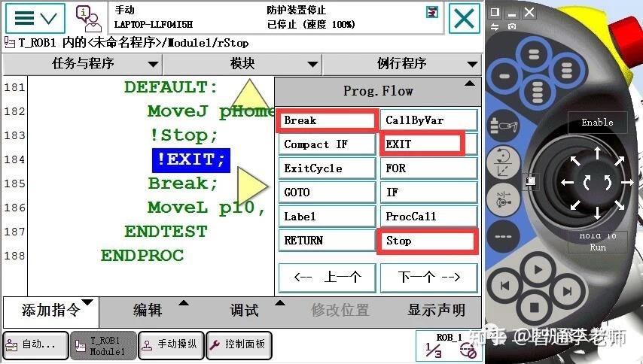The height and width of the screenshot is (364, 643).
Task: Go to previous instruction page 上一个
Action: pos(327,278)
